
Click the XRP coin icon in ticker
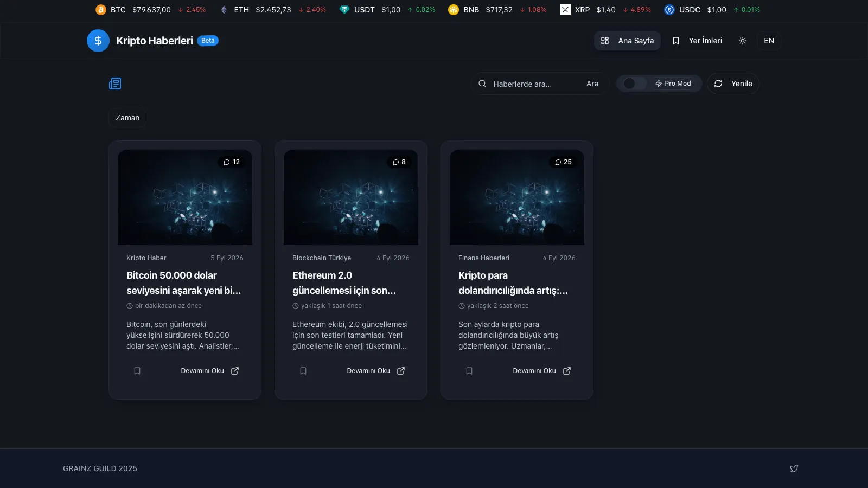(x=565, y=10)
